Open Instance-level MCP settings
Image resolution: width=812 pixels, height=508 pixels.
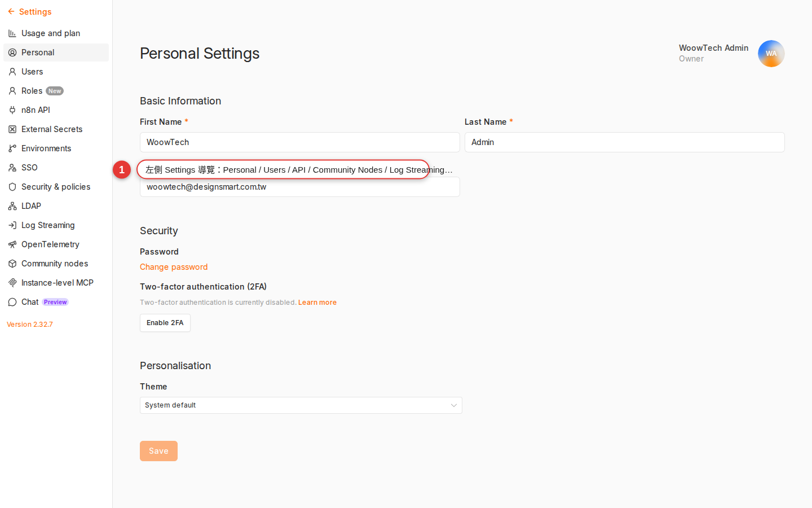pos(56,283)
